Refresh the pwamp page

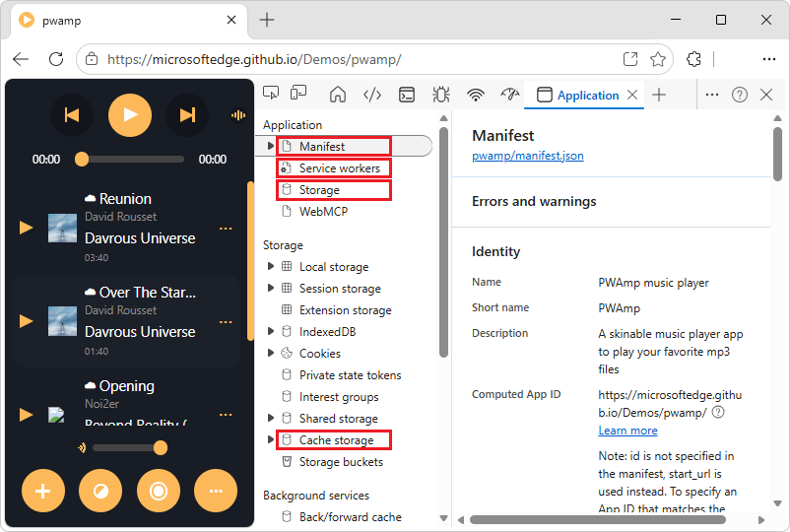point(56,59)
